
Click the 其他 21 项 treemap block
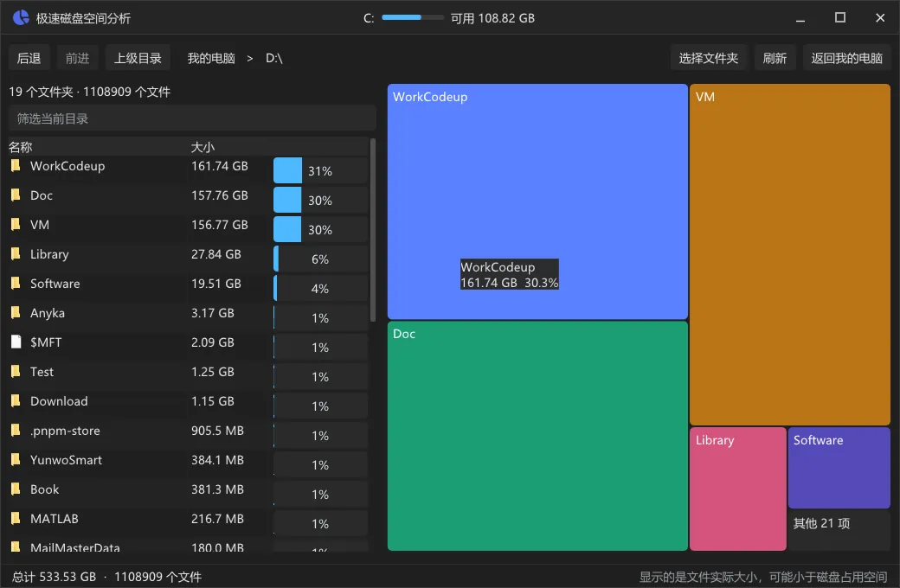(x=839, y=531)
